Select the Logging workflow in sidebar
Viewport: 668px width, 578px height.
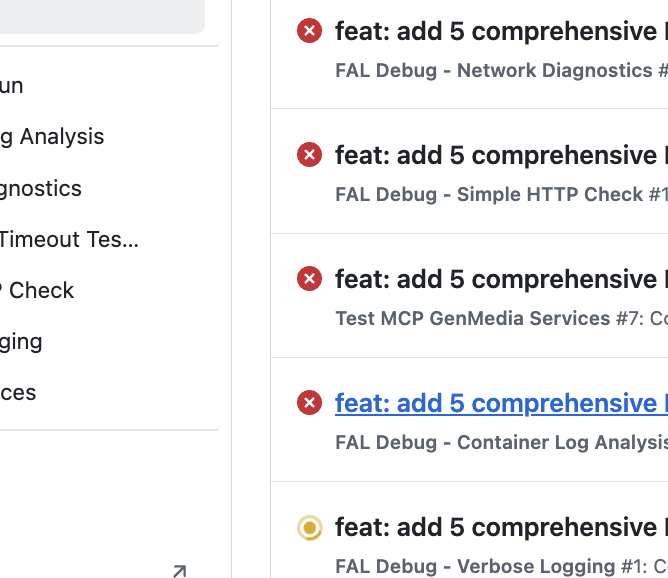(21, 342)
